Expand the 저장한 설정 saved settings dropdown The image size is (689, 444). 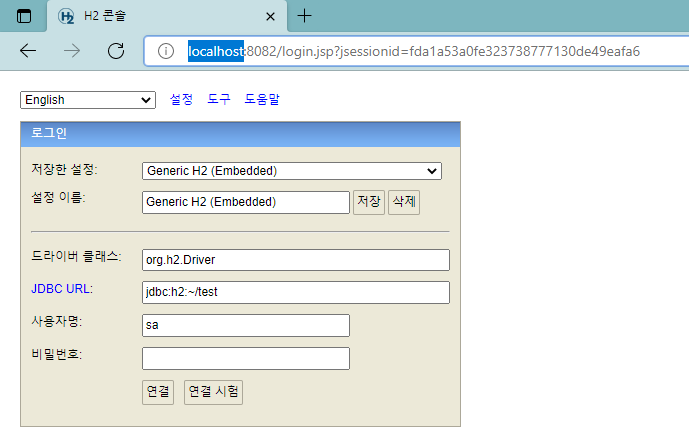click(292, 171)
